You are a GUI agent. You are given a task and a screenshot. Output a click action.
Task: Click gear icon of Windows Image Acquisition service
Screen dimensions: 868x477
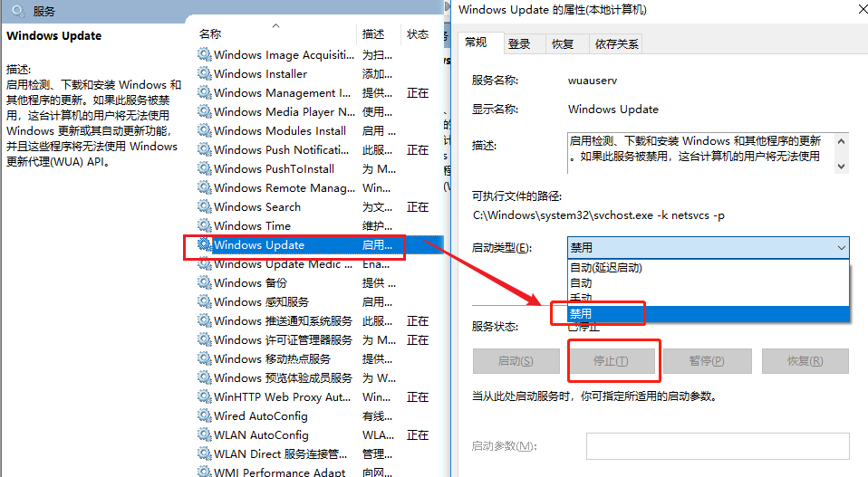pos(205,54)
